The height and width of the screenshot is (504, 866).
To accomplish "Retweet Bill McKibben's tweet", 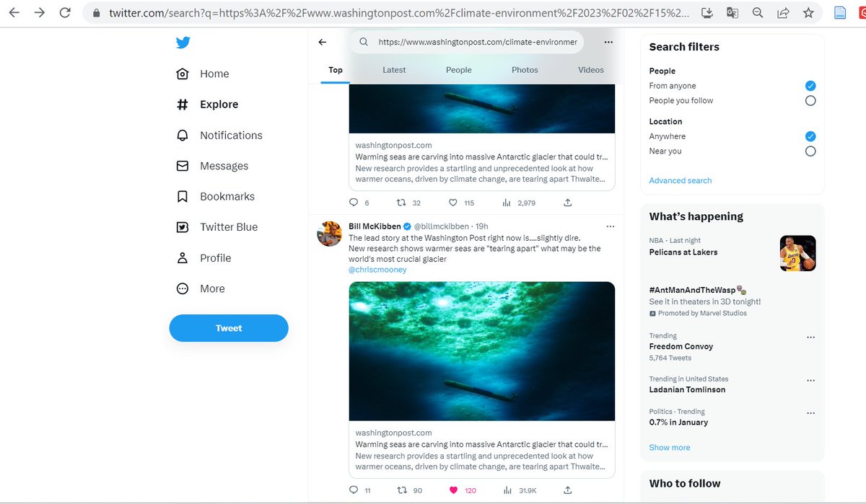I will coord(403,490).
